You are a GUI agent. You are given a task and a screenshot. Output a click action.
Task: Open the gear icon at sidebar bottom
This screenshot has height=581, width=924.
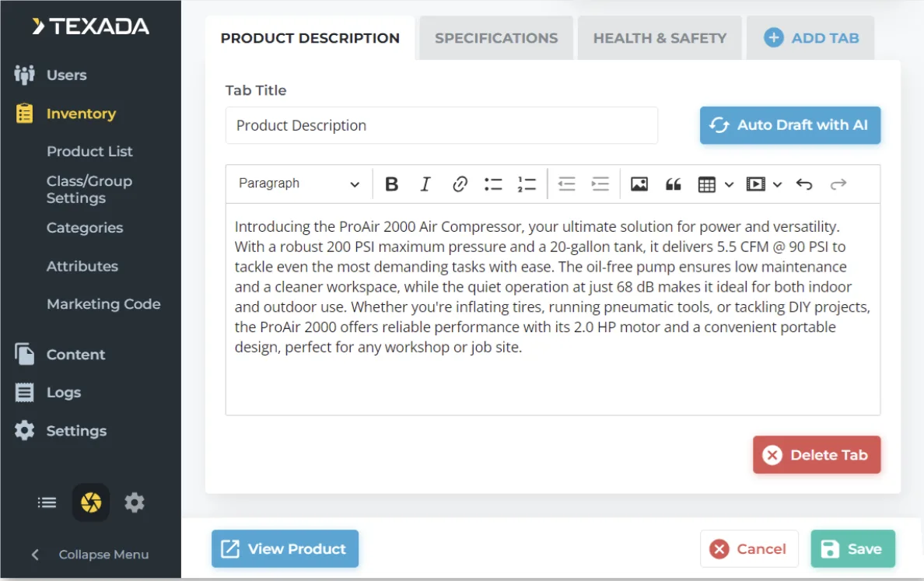(x=135, y=502)
